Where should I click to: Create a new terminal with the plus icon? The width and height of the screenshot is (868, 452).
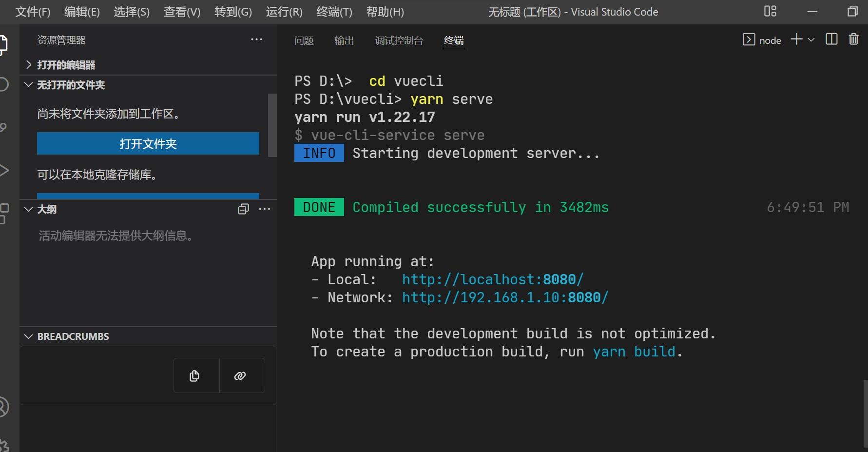click(796, 39)
